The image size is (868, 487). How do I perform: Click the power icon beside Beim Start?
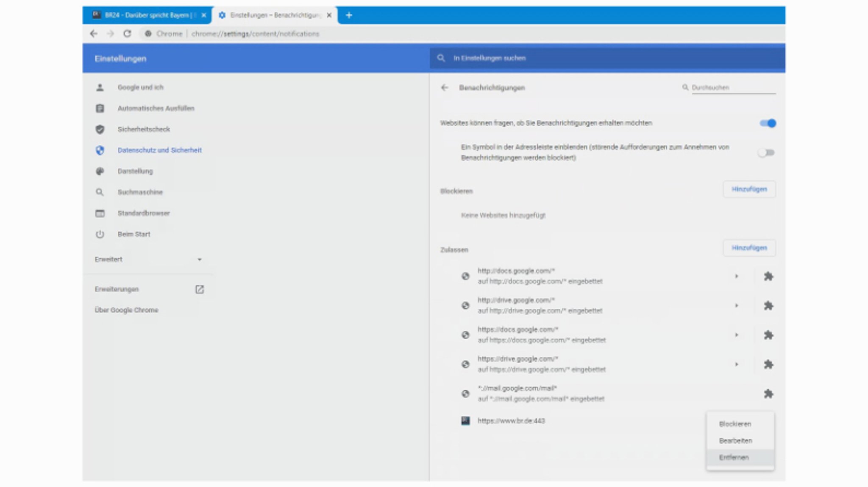click(100, 234)
